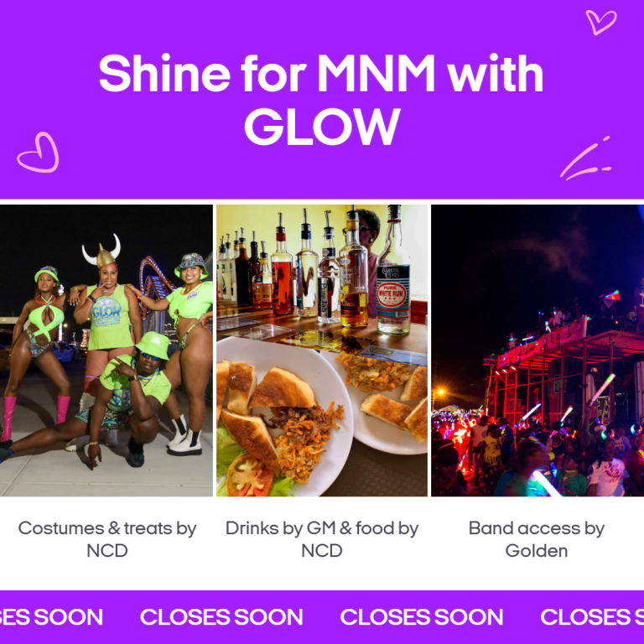Click the pink sparkle doodle decoration
Screen dimensions: 644x644
(585, 158)
